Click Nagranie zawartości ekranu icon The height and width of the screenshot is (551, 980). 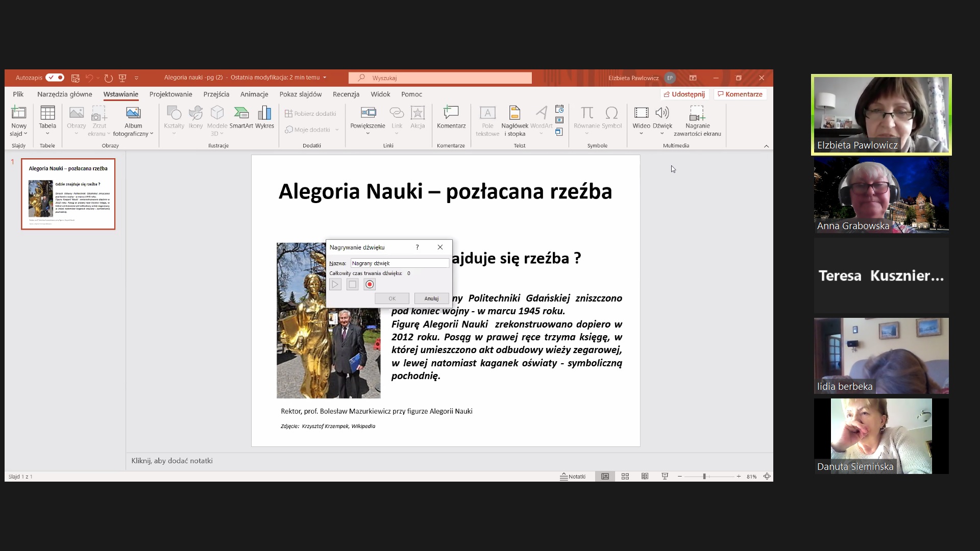point(697,113)
